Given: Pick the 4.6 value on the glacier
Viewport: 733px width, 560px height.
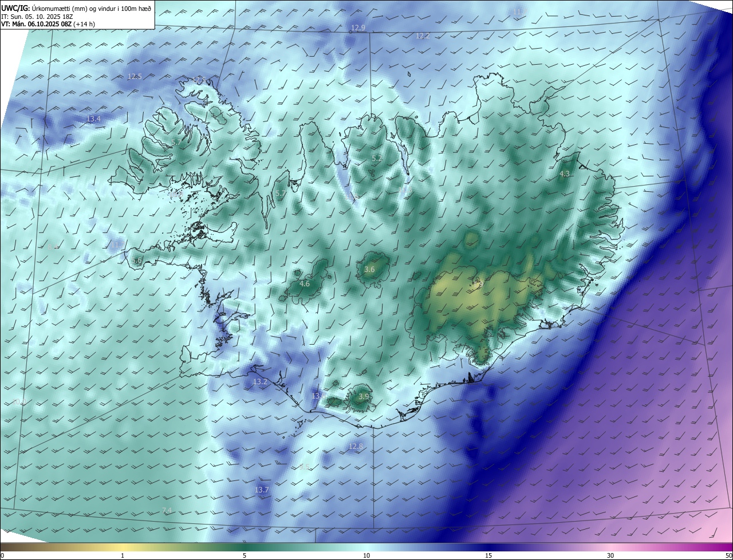Looking at the screenshot, I should 305,283.
